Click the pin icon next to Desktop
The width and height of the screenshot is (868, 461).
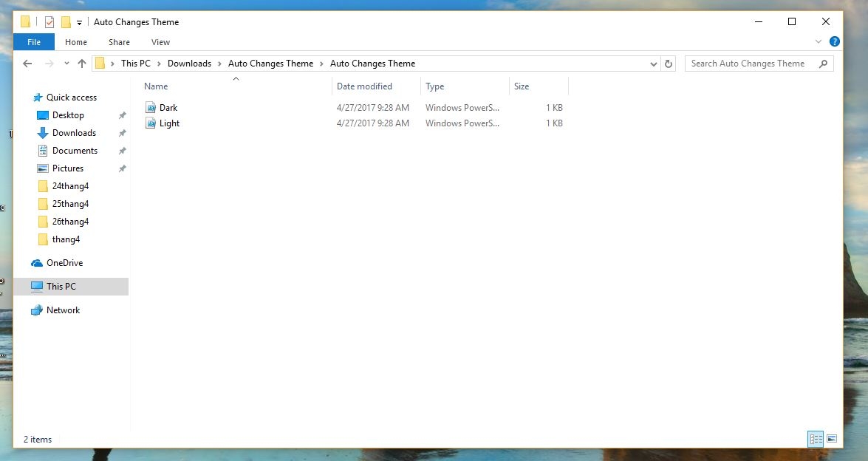(123, 115)
